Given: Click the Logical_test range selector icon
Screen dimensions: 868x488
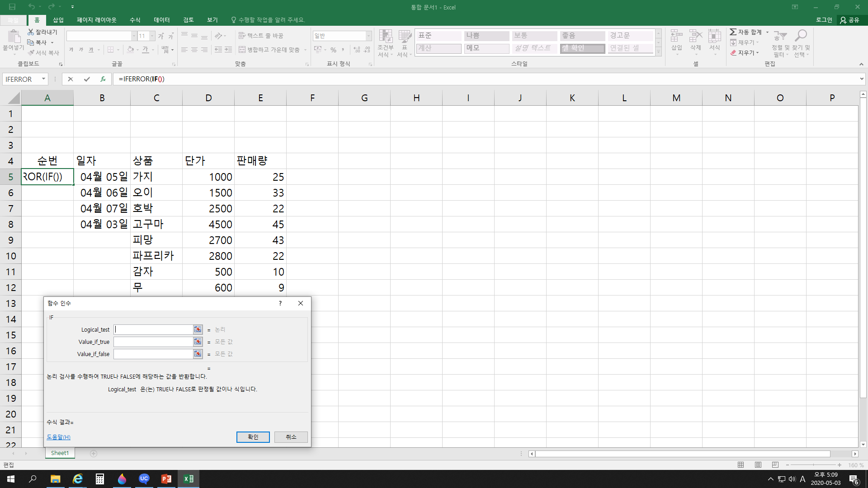Looking at the screenshot, I should point(198,329).
